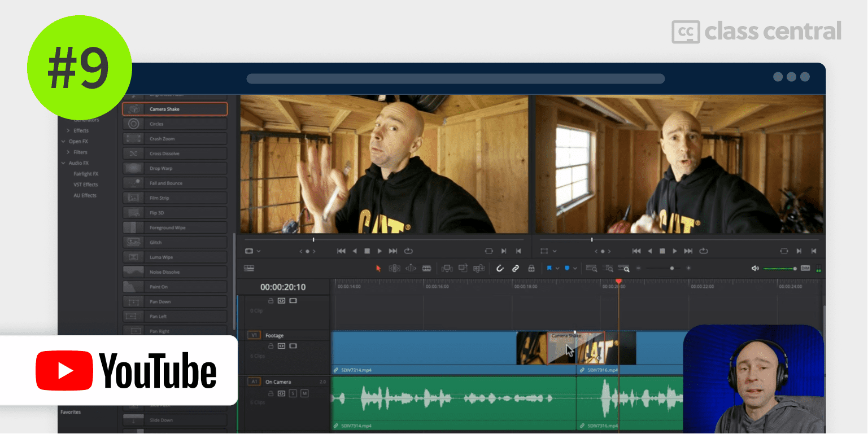This screenshot has width=868, height=434.
Task: Collapse the Open FX tree section
Action: pos(63,141)
